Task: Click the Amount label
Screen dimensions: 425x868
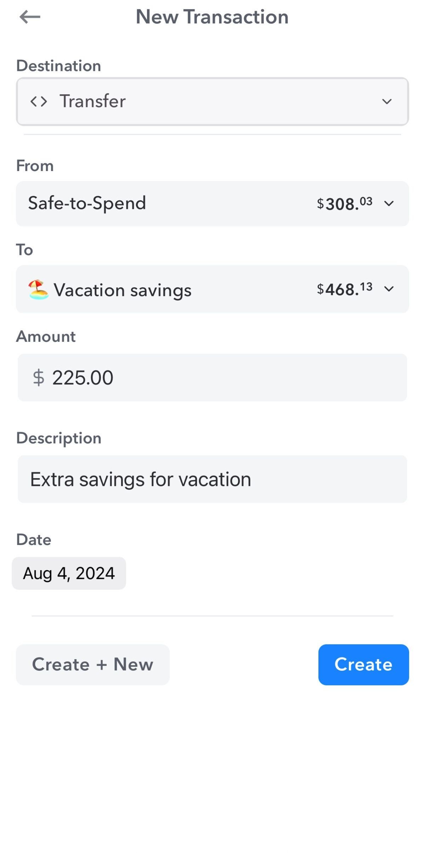Action: click(x=46, y=336)
